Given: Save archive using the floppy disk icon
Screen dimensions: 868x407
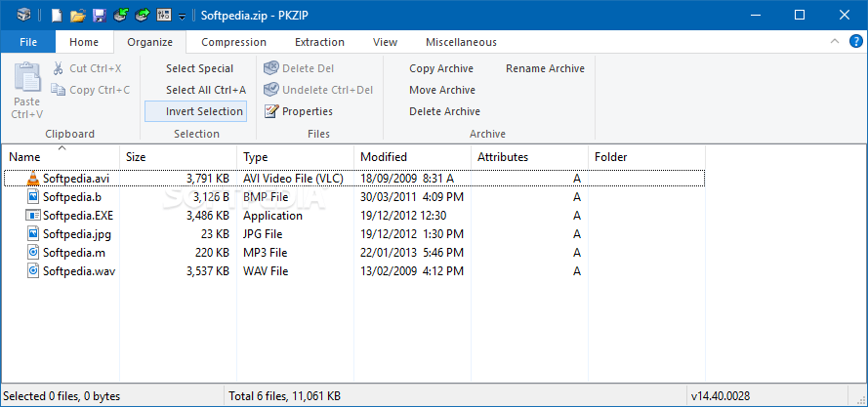Looking at the screenshot, I should pyautogui.click(x=99, y=15).
